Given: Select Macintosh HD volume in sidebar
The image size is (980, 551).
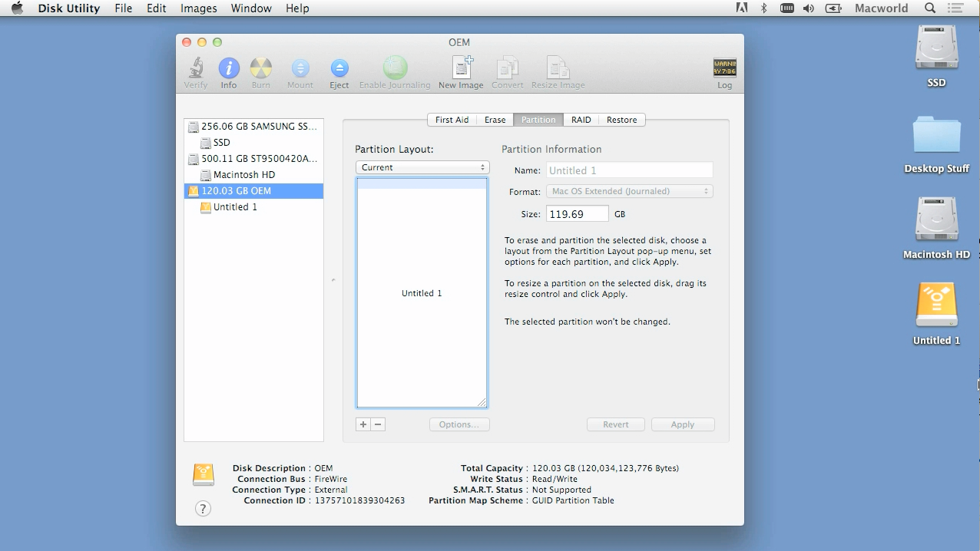Looking at the screenshot, I should [x=254, y=175].
